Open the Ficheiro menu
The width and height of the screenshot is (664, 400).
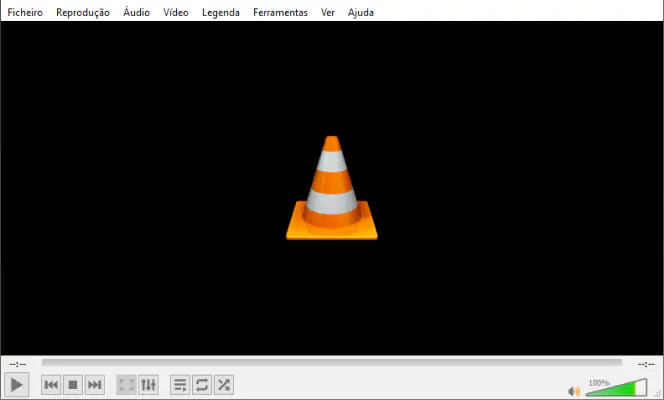point(25,12)
